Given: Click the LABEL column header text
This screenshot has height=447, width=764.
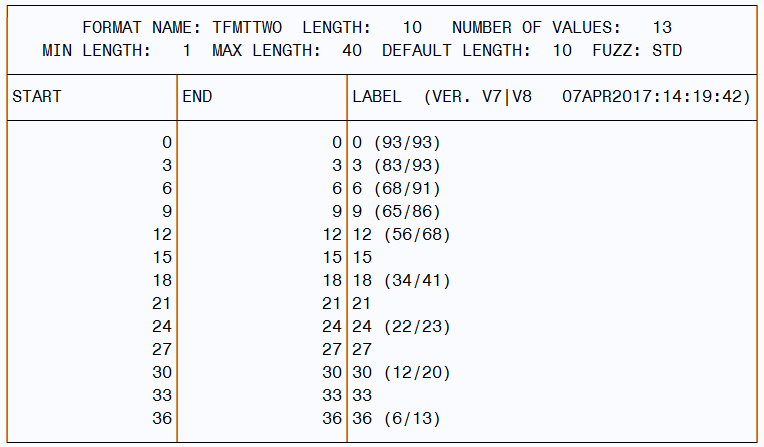Looking at the screenshot, I should (x=377, y=97).
